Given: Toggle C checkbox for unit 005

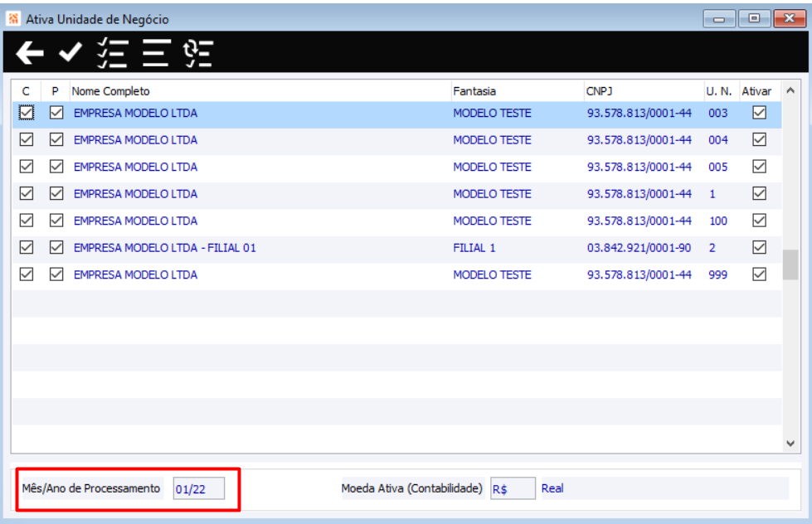Looking at the screenshot, I should click(x=27, y=167).
